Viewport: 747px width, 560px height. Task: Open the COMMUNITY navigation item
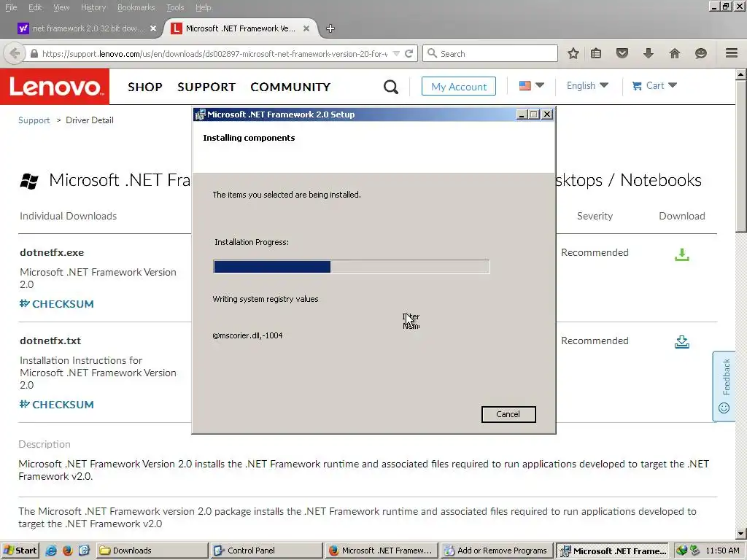[290, 87]
